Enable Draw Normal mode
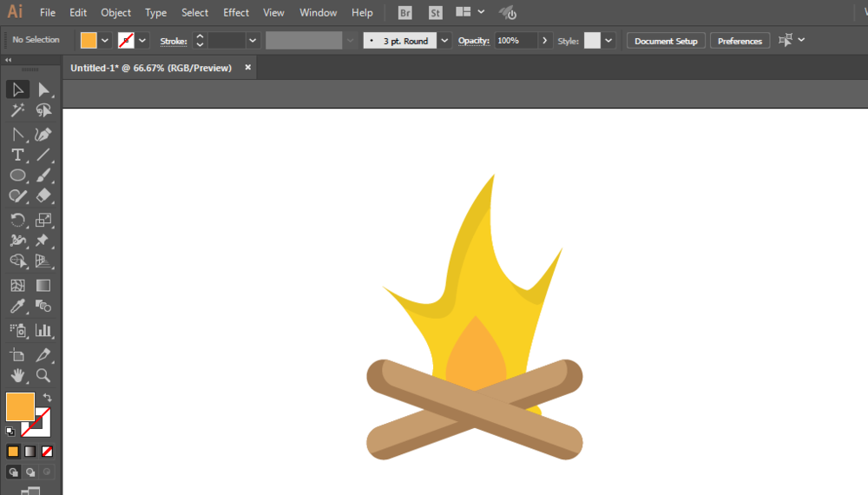This screenshot has width=868, height=495. point(13,472)
